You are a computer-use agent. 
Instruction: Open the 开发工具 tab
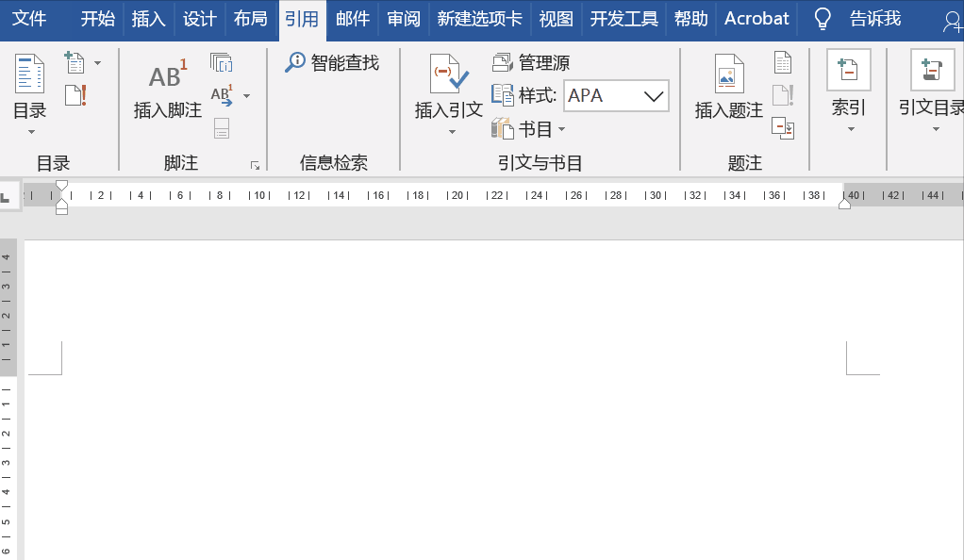(623, 18)
